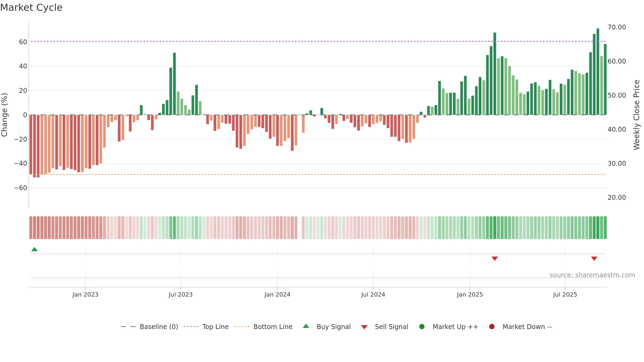Image resolution: width=644 pixels, height=362 pixels.
Task: Click the Jan 2023 axis label
Action: (x=85, y=295)
